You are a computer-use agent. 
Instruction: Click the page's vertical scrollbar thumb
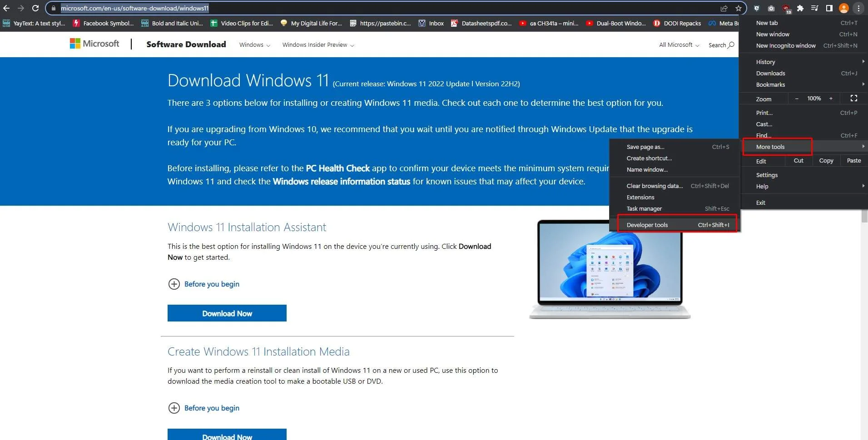point(864,216)
